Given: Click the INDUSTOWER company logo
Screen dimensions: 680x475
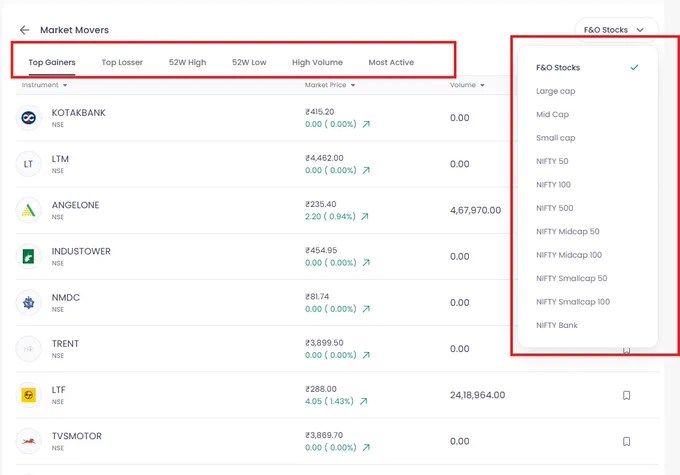Looking at the screenshot, I should click(x=29, y=256).
